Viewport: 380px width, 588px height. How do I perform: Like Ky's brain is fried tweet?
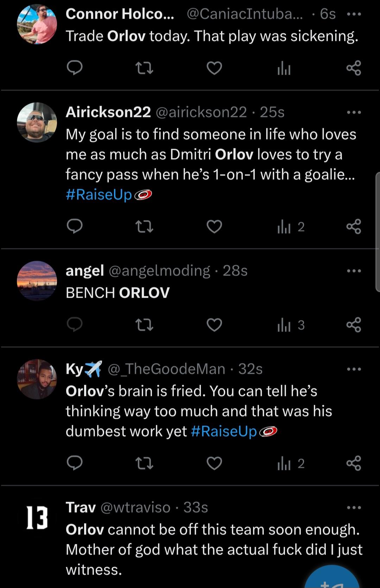[214, 463]
